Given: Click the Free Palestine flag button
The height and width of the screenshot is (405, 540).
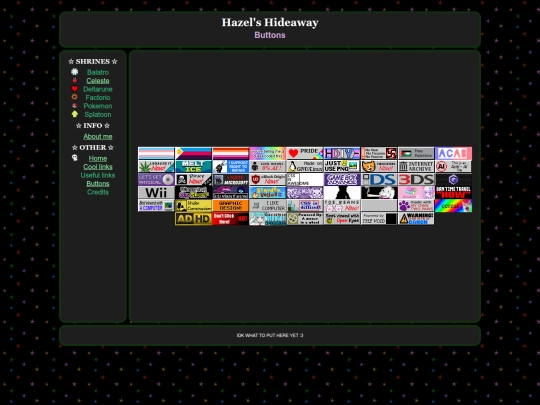Looking at the screenshot, I should [416, 153].
